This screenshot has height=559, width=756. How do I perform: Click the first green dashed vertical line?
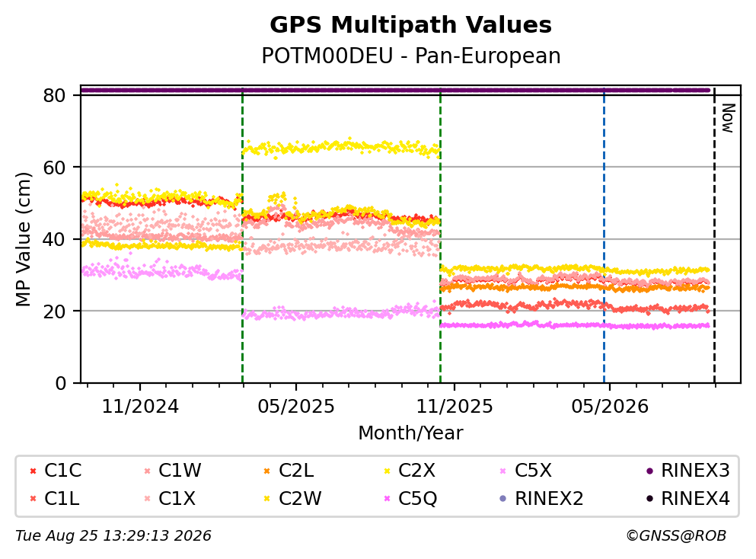pyautogui.click(x=243, y=235)
